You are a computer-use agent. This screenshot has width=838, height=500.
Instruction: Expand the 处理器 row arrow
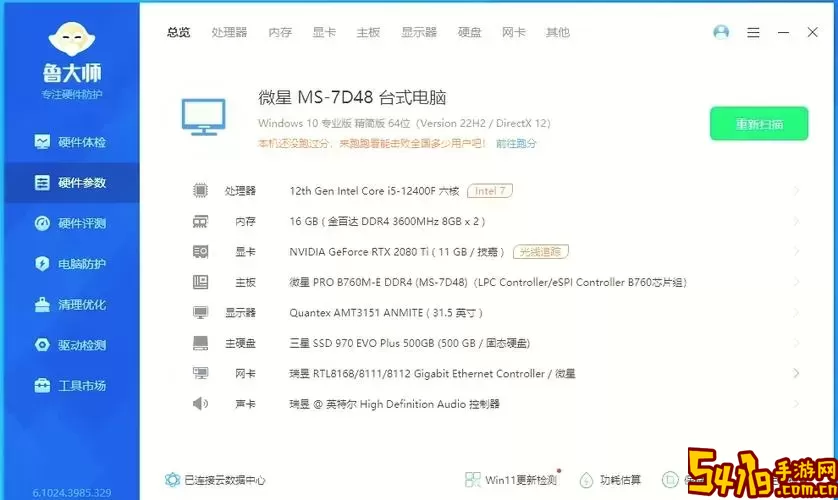tap(796, 191)
